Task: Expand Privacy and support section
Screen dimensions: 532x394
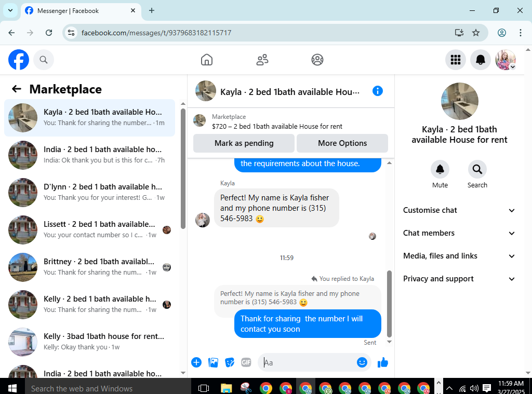Action: (x=459, y=279)
